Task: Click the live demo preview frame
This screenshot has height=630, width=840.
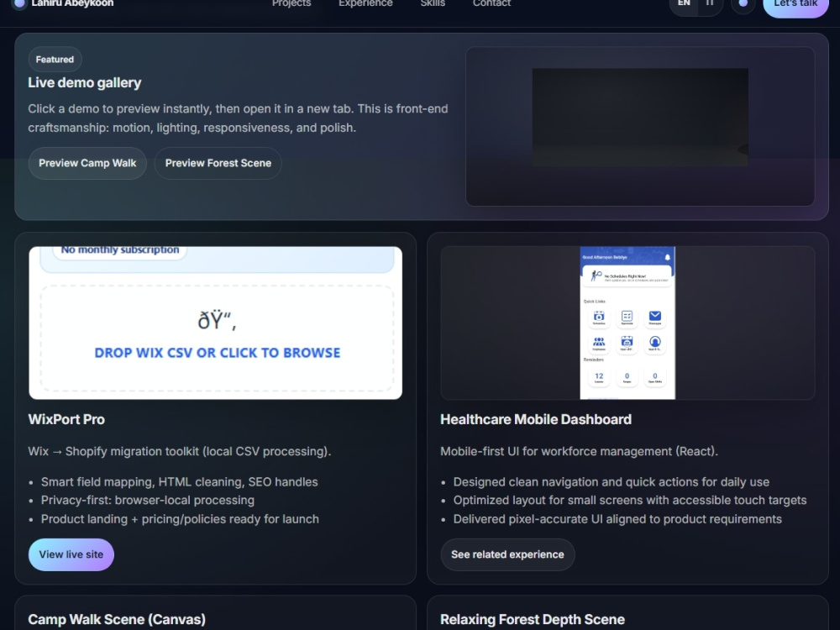Action: (640, 127)
